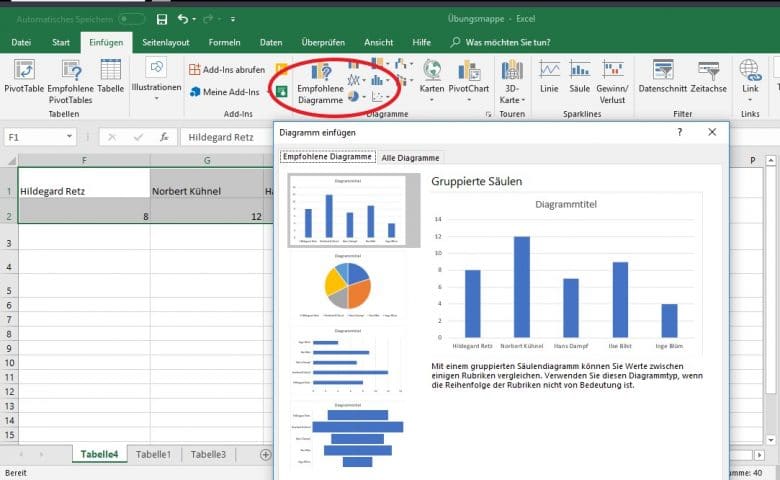Open the Hilfe ribbon tab

click(421, 42)
